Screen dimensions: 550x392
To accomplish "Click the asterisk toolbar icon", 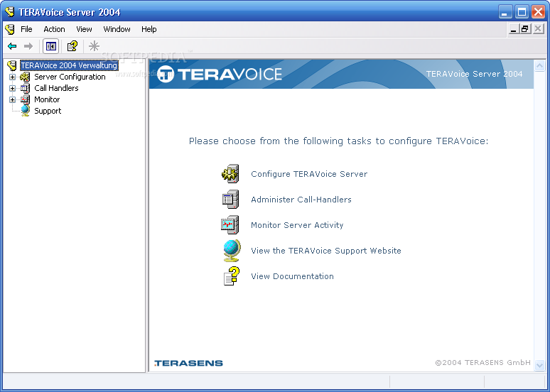I will (94, 46).
